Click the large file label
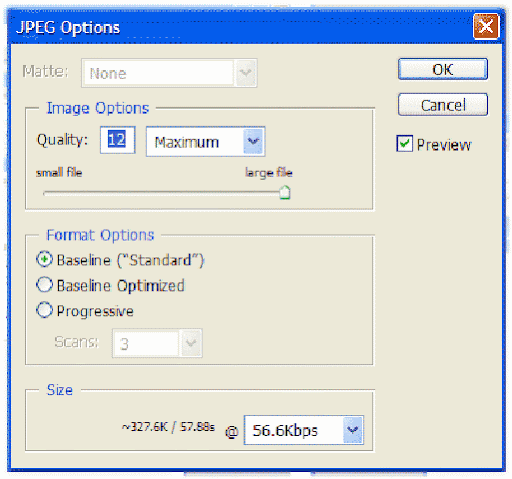Screen dimensions: 512x479 tap(269, 173)
